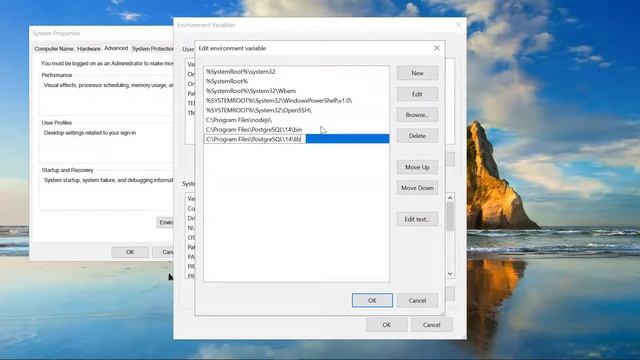Switch to Advanced tab in System Properties
Screen dimensions: 640x360
point(116,48)
